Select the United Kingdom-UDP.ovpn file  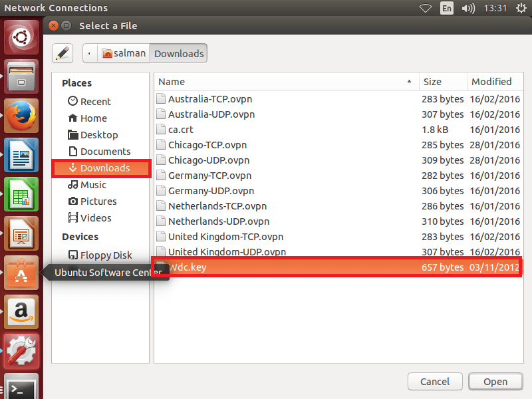click(338, 252)
